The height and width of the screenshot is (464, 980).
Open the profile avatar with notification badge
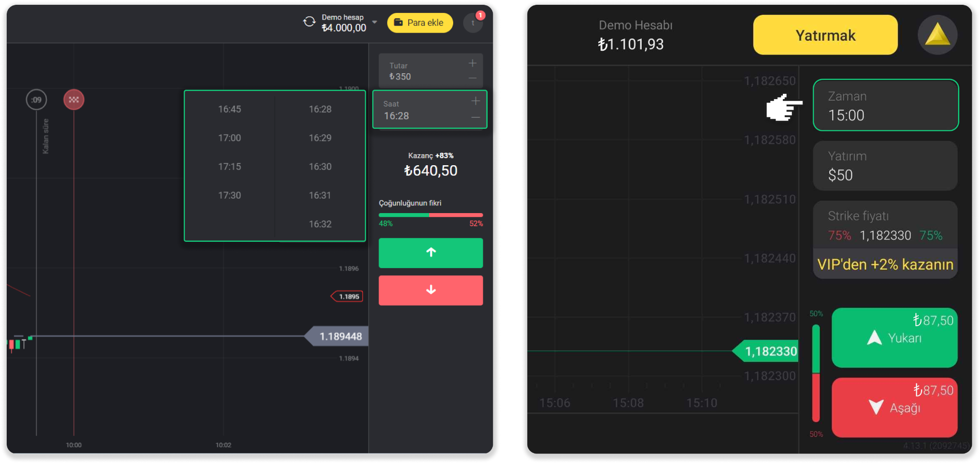coord(473,23)
